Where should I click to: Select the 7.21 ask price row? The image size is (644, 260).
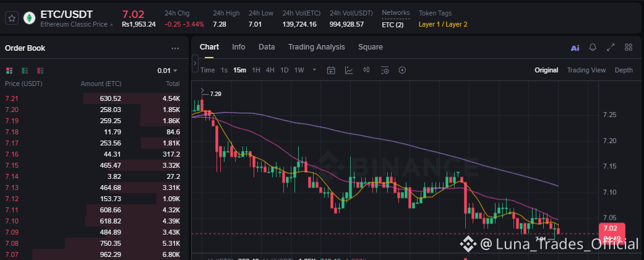pyautogui.click(x=92, y=98)
